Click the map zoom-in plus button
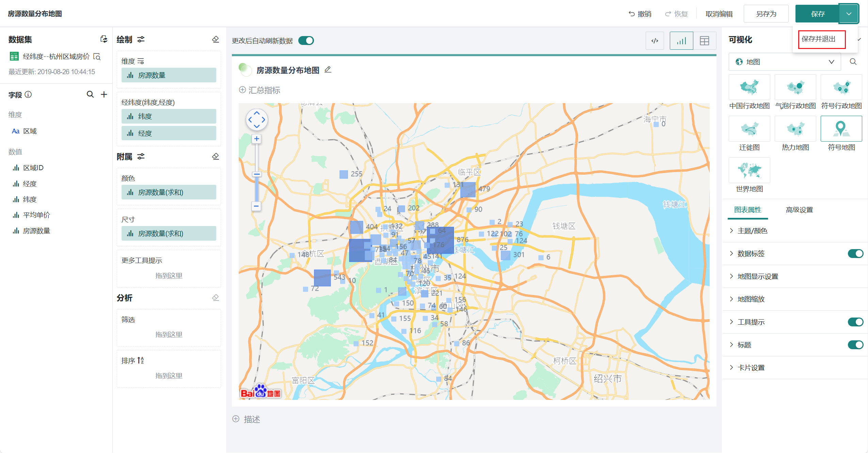Viewport: 868px width, 453px height. point(256,139)
